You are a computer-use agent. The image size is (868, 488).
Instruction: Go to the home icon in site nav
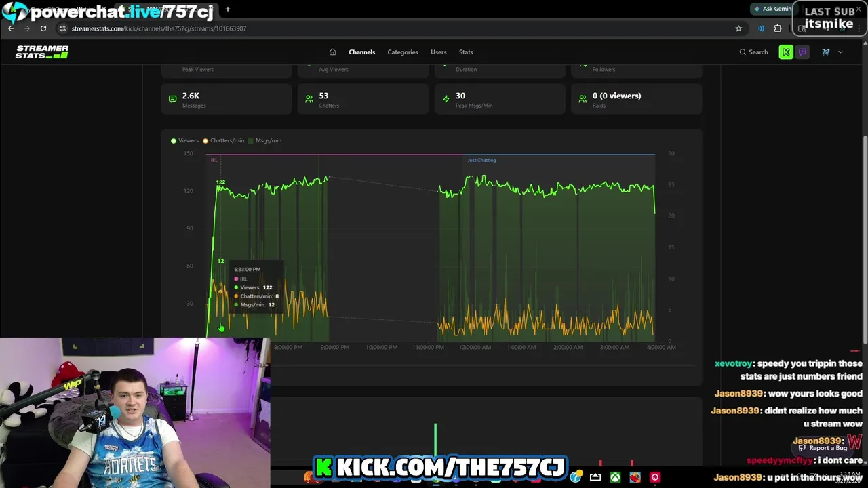coord(332,52)
